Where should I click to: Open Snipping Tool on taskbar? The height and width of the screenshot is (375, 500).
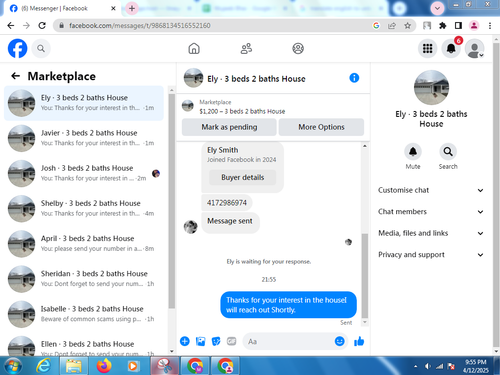pyautogui.click(x=165, y=366)
